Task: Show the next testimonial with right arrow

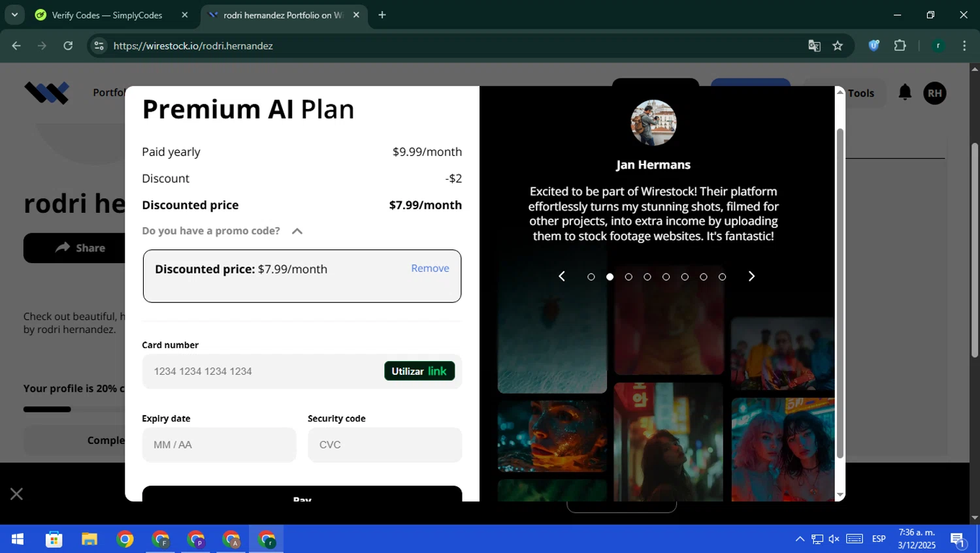Action: tap(751, 277)
